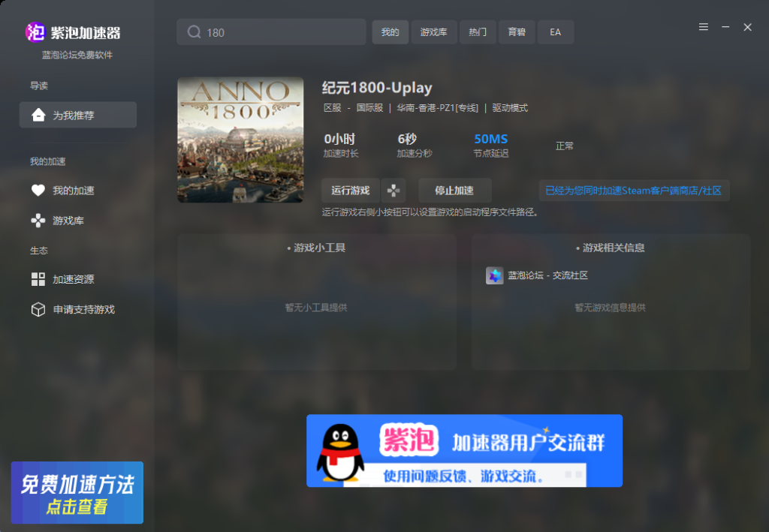Image resolution: width=769 pixels, height=532 pixels.
Task: Click the 免费加速方法 点击查看 banner
Action: [77, 492]
